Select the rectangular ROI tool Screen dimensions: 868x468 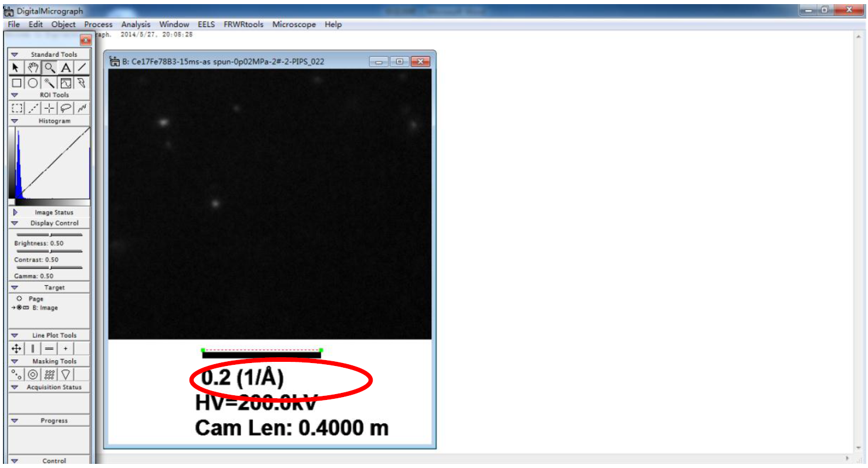(x=16, y=108)
